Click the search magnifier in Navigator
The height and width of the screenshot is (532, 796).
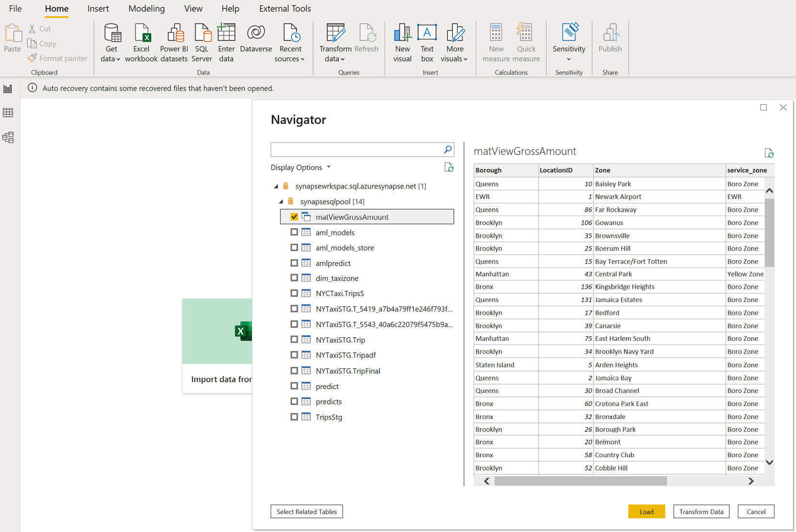click(448, 150)
